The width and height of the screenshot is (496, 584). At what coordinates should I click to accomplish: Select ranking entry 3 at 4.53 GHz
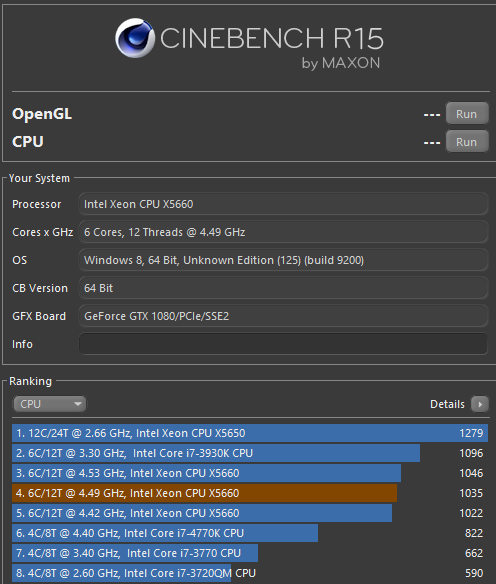tap(250, 473)
